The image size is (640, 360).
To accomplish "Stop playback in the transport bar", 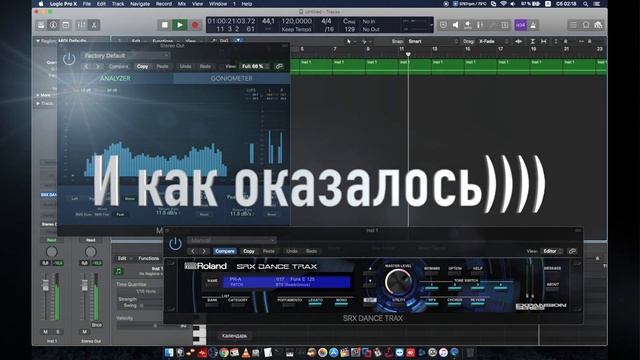I will [165, 25].
